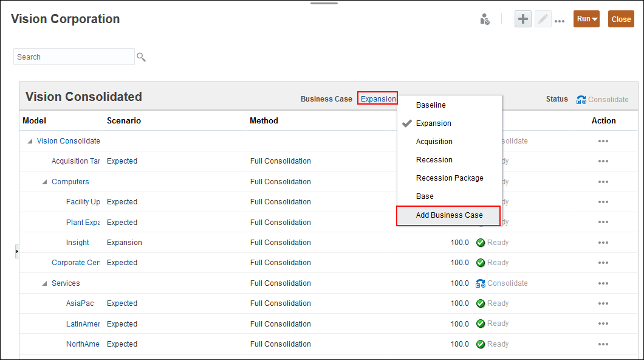Select Baseline from the business case menu
This screenshot has height=360, width=644.
[x=431, y=105]
